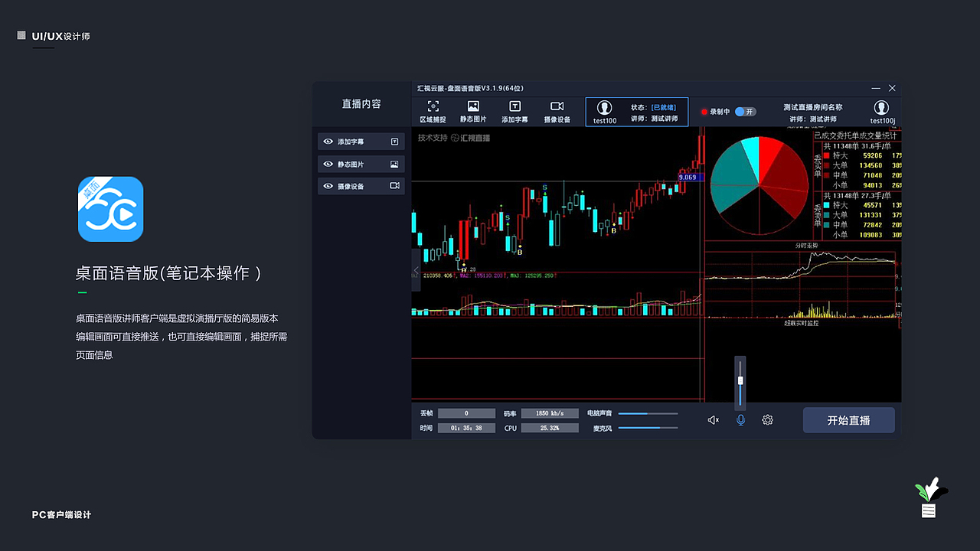
Task: Click the CPU 25.32% field
Action: point(549,428)
